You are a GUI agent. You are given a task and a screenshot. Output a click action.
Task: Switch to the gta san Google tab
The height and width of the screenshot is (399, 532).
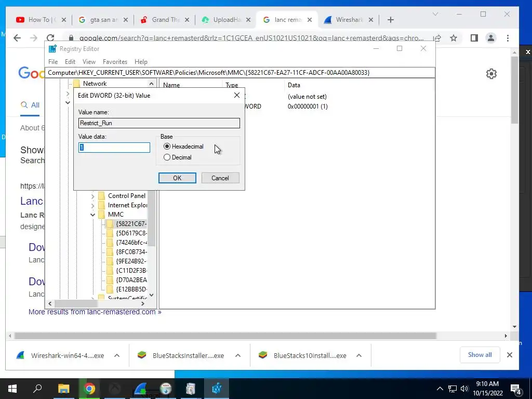[102, 20]
